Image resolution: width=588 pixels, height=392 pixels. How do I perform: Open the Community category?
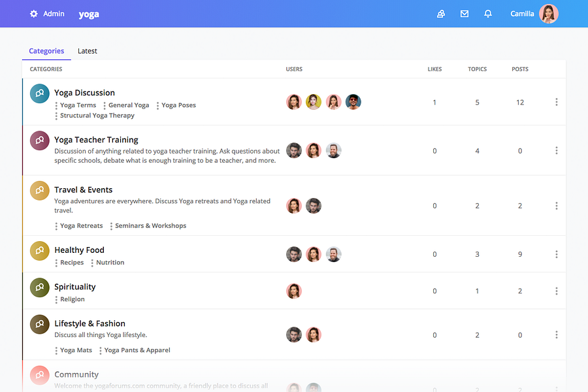point(76,374)
